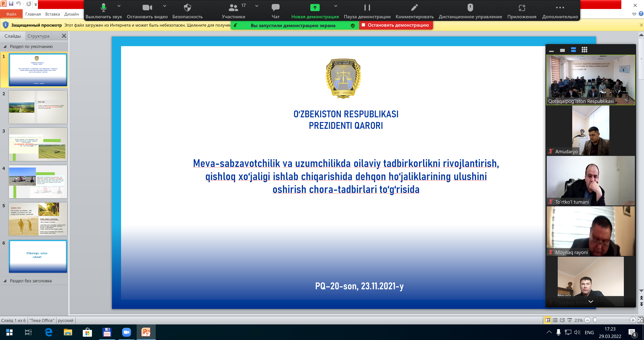This screenshot has height=340, width=644.
Task: Click the Save floppy icon in quick access
Action: pos(11,4)
